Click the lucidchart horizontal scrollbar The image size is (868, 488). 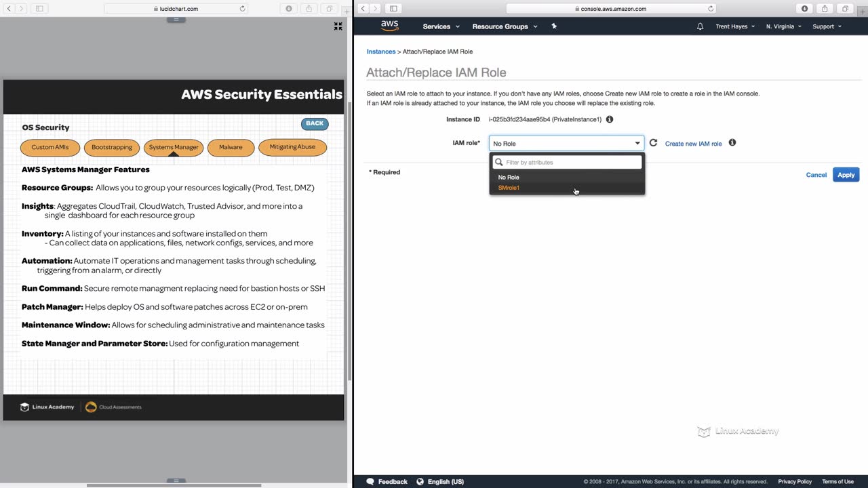tap(174, 485)
